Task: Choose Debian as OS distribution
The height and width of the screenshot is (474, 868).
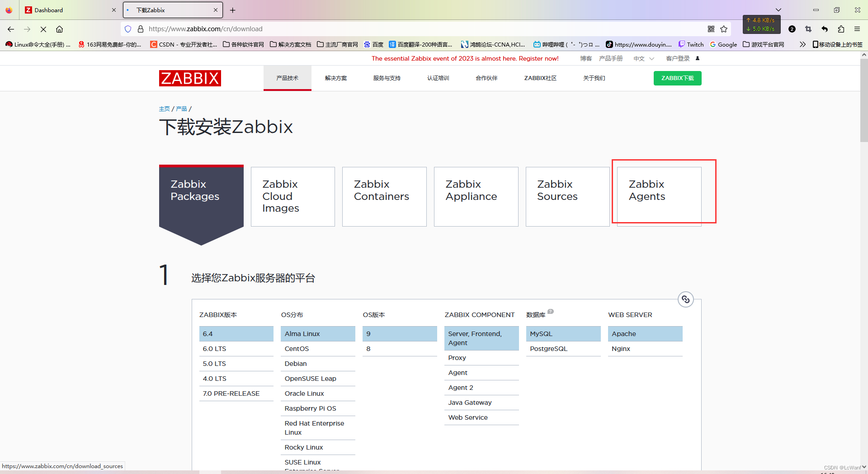Action: (318, 364)
